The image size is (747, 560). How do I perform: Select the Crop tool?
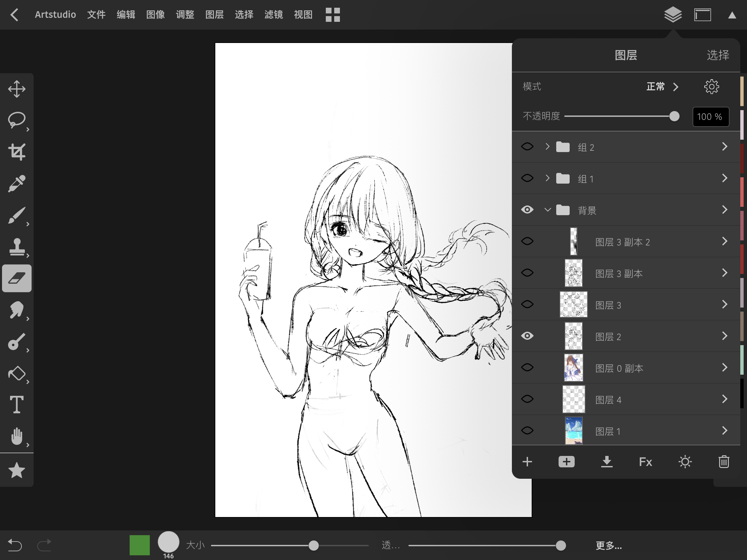(x=16, y=152)
